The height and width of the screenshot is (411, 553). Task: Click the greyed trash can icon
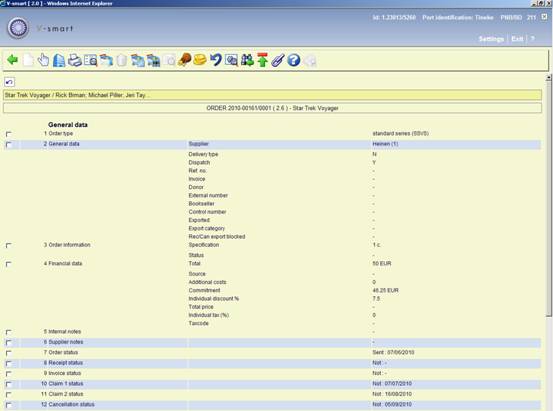tap(122, 61)
